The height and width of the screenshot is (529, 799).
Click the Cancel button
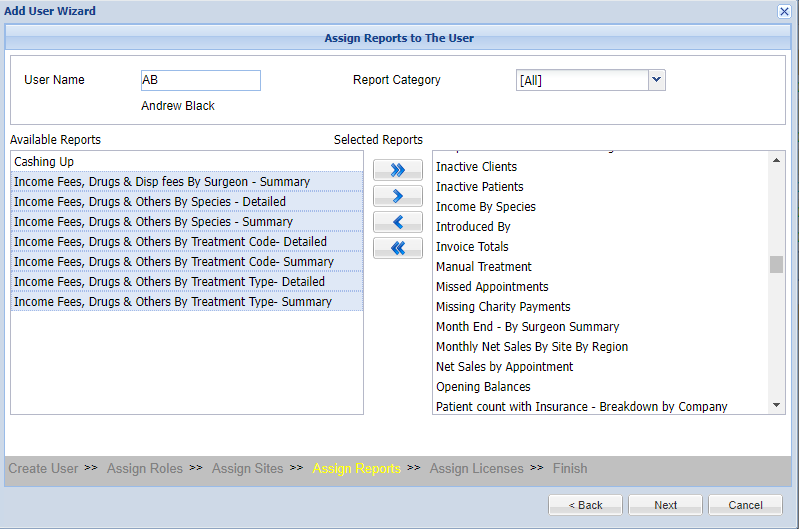[745, 505]
